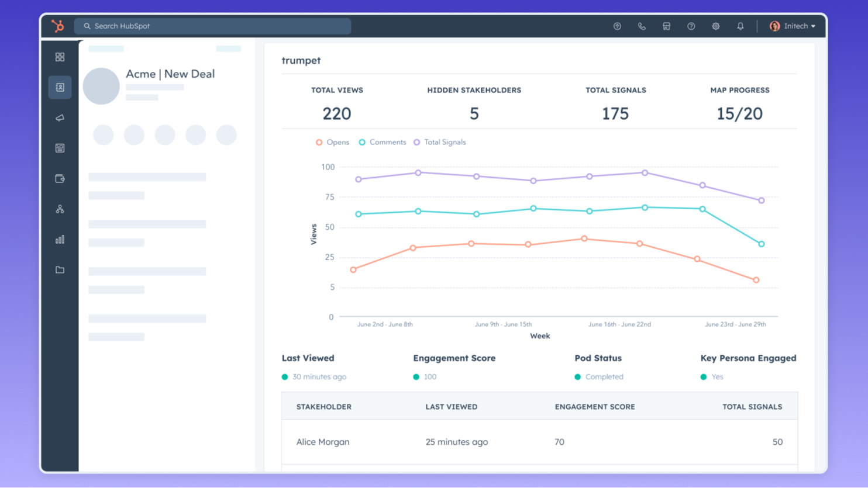Click the HubSpot sprocket logo

[x=57, y=26]
